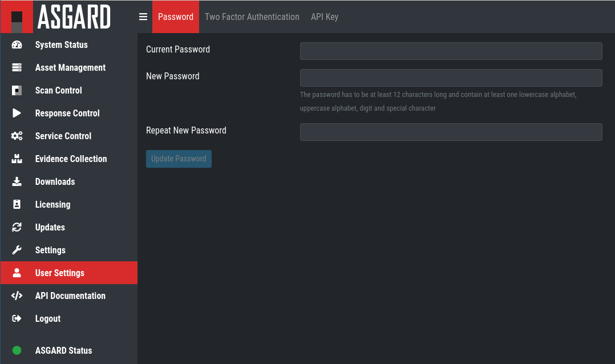Navigate to Evidence Collection
The height and width of the screenshot is (364, 615).
71,159
